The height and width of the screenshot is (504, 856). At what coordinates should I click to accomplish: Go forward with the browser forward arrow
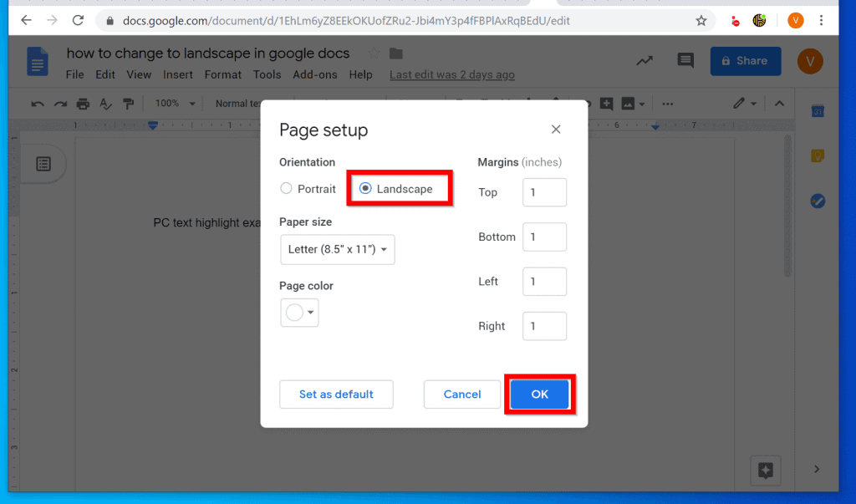[x=52, y=21]
